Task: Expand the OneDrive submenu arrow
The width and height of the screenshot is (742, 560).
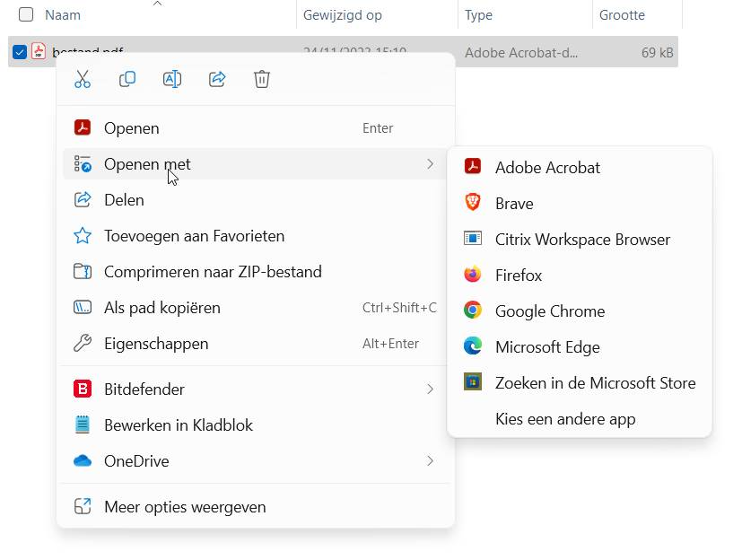Action: tap(430, 460)
